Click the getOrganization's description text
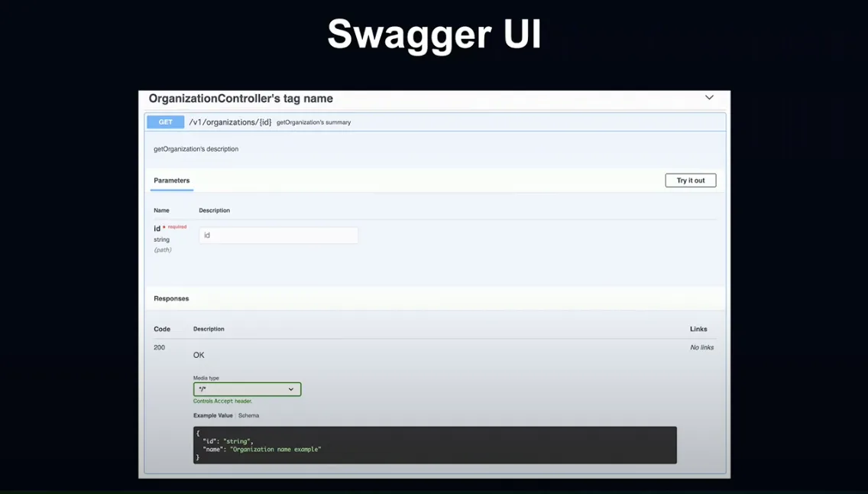This screenshot has width=868, height=494. tap(196, 149)
